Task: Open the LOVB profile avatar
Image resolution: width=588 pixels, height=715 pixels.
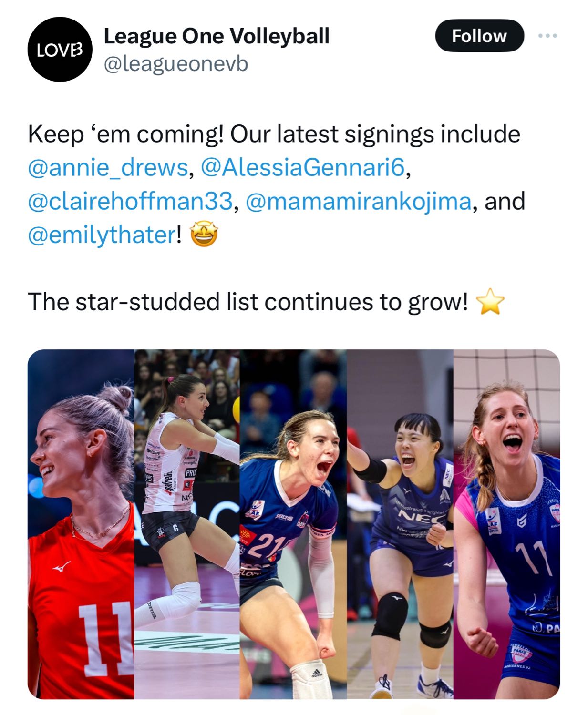Action: [x=60, y=50]
